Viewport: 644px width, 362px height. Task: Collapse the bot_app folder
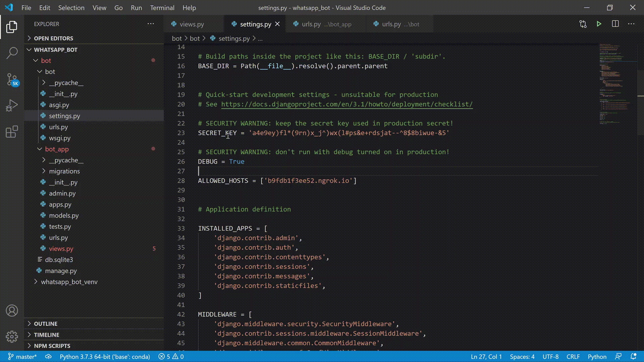coord(56,149)
